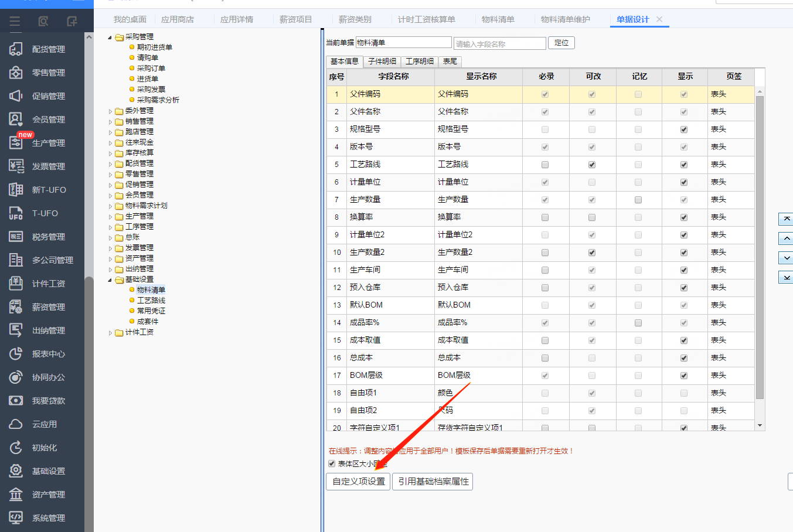793x532 pixels.
Task: Toggle the 表体区大小固定 checkbox
Action: pyautogui.click(x=332, y=463)
